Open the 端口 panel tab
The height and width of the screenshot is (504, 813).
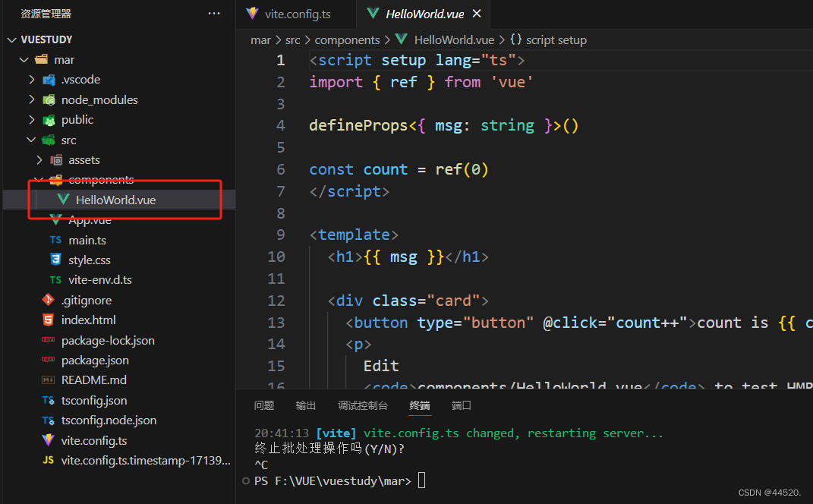pos(461,405)
